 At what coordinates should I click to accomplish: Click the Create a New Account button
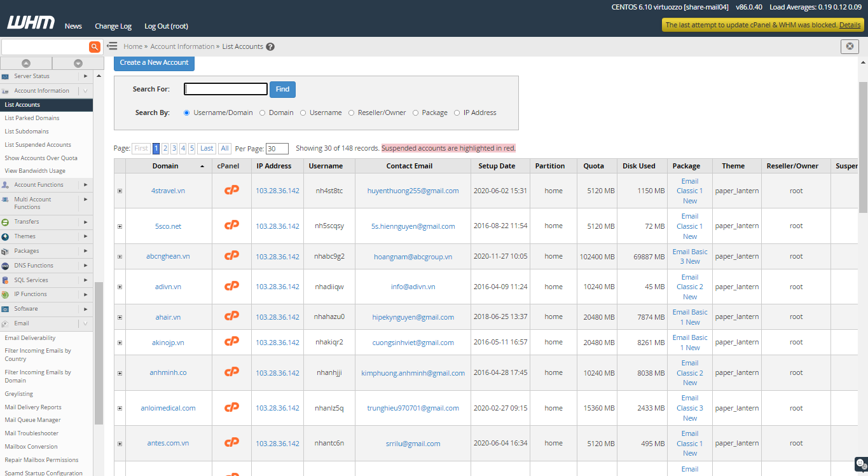coord(154,62)
